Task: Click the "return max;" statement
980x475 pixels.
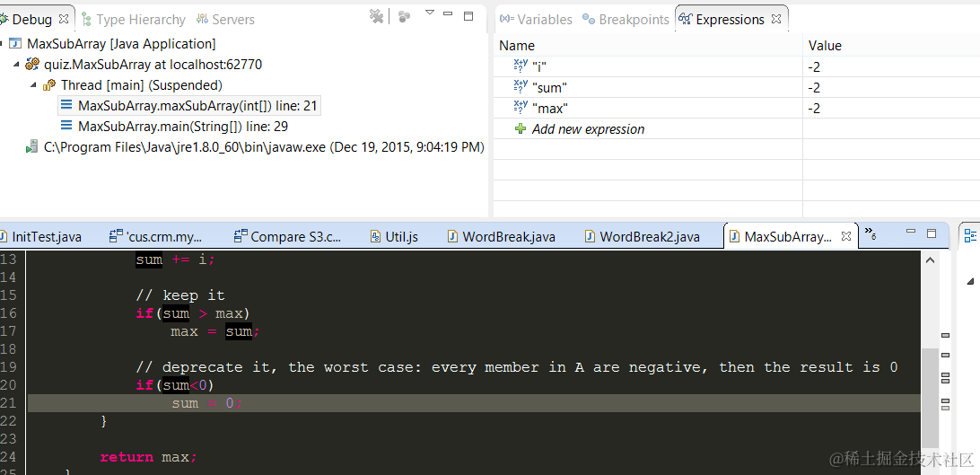Action: click(x=148, y=457)
